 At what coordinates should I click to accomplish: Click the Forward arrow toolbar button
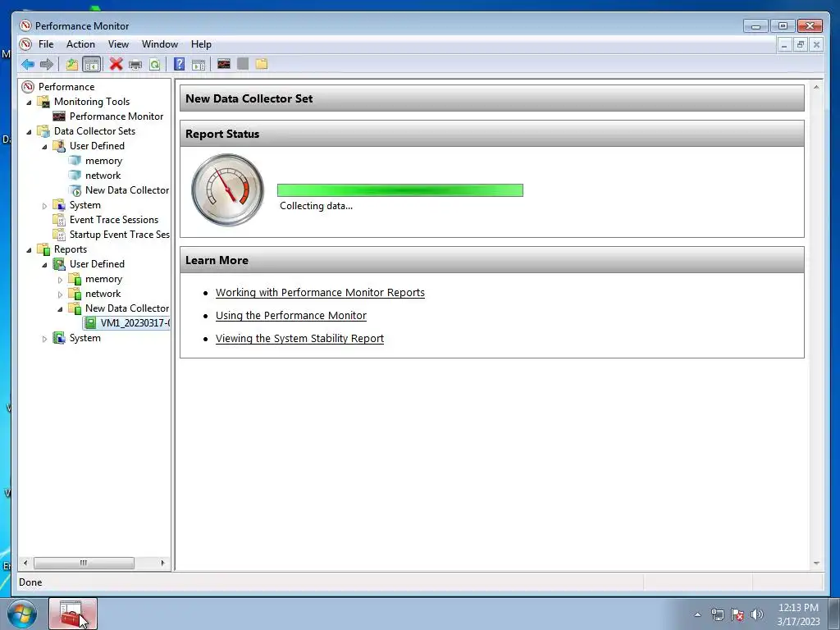click(47, 64)
